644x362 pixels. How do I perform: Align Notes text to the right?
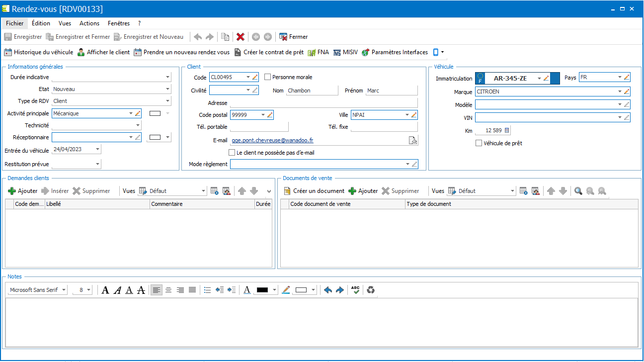pyautogui.click(x=180, y=290)
